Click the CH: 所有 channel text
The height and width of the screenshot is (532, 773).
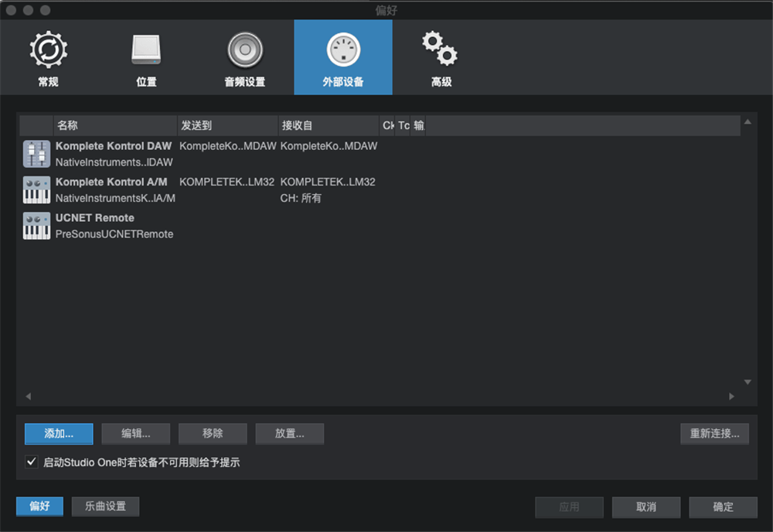pos(301,198)
